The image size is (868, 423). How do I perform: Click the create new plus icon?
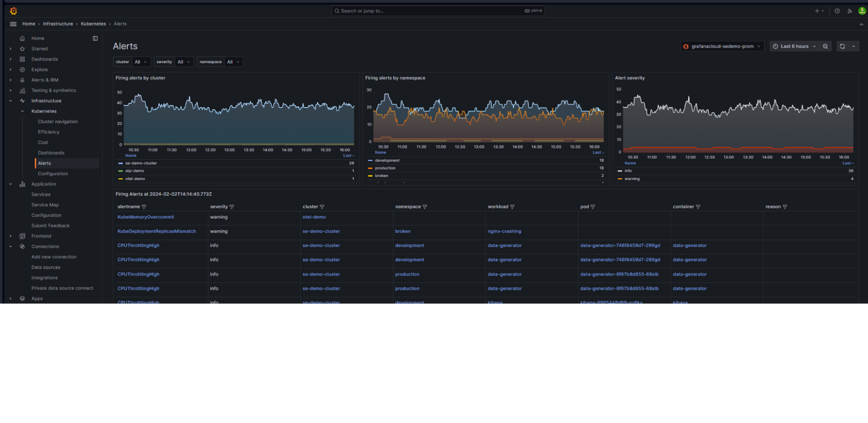pos(816,11)
